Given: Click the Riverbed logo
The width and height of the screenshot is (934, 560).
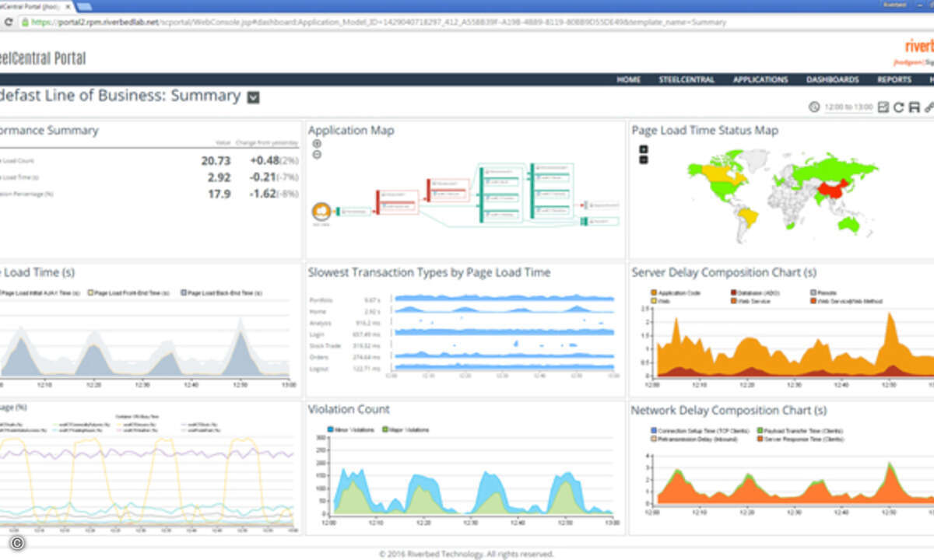Looking at the screenshot, I should tap(919, 46).
